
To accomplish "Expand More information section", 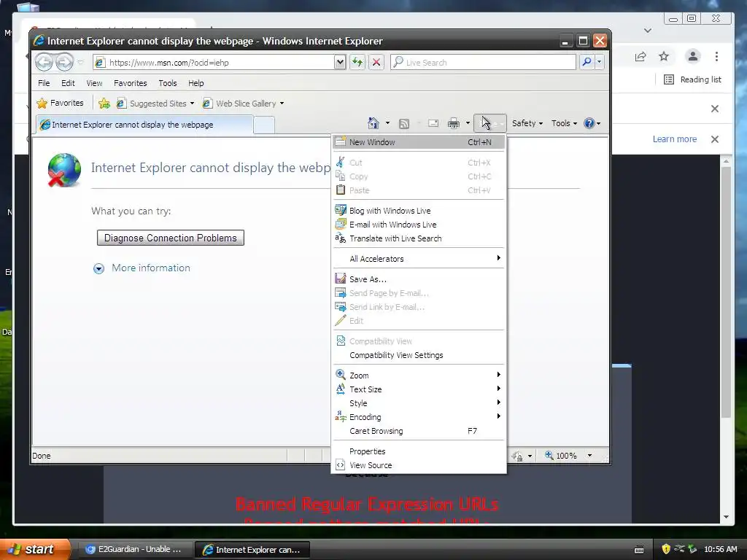I will (x=142, y=268).
